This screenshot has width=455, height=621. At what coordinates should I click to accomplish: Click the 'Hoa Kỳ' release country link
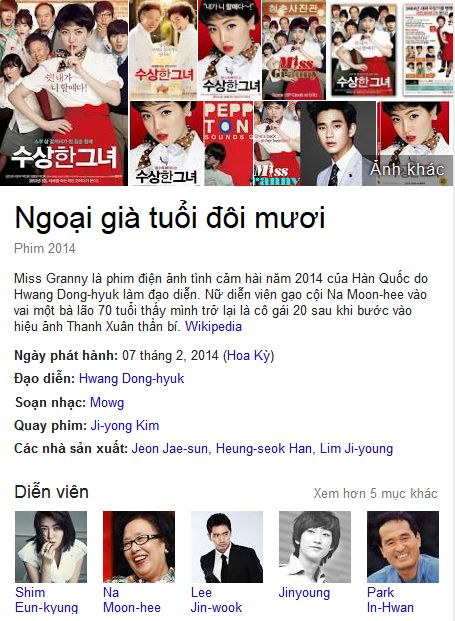point(248,356)
